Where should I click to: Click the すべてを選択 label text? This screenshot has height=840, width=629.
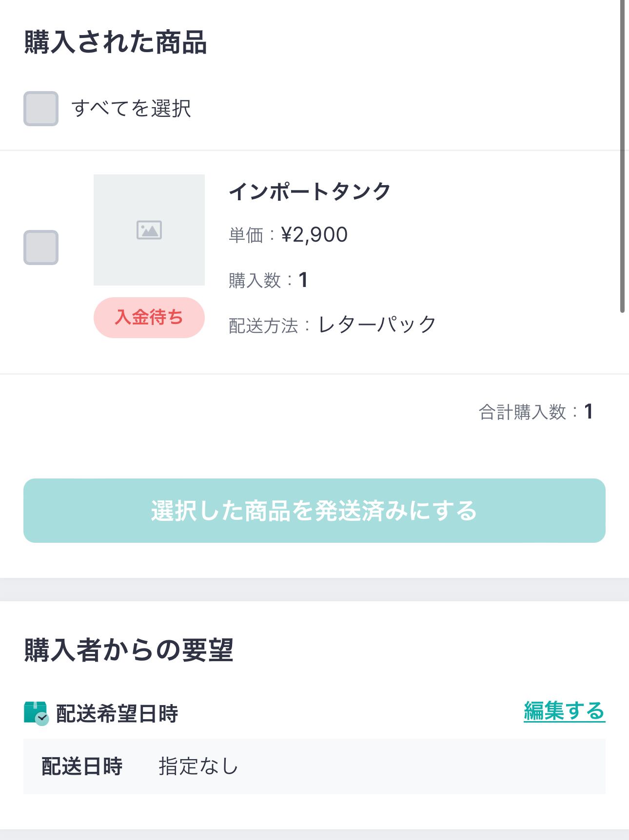point(131,109)
